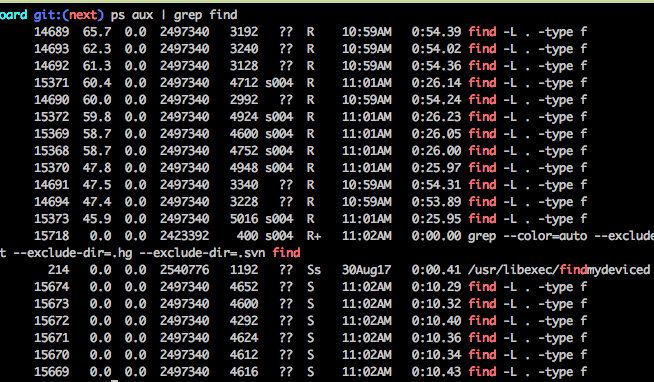
Task: Click CPU time 0:10.29
Action: 436,287
